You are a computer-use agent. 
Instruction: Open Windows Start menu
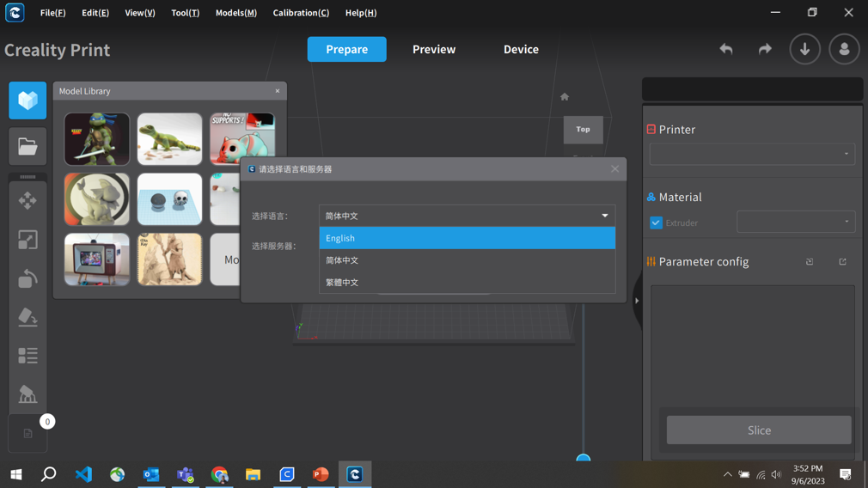pos(16,474)
